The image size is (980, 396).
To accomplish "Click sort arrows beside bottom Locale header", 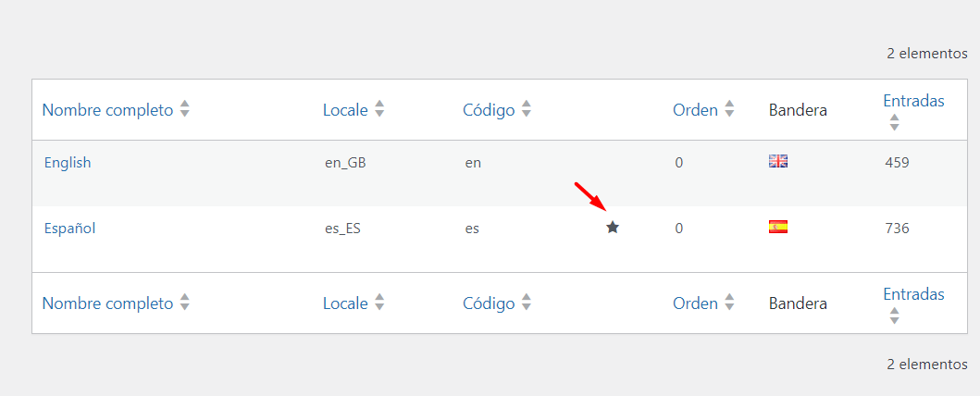I will (379, 303).
